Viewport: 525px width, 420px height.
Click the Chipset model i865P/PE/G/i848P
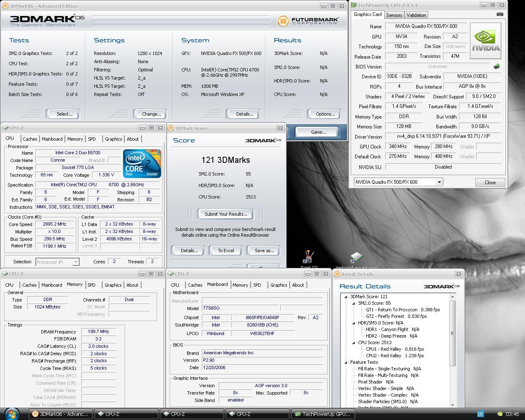[262, 317]
